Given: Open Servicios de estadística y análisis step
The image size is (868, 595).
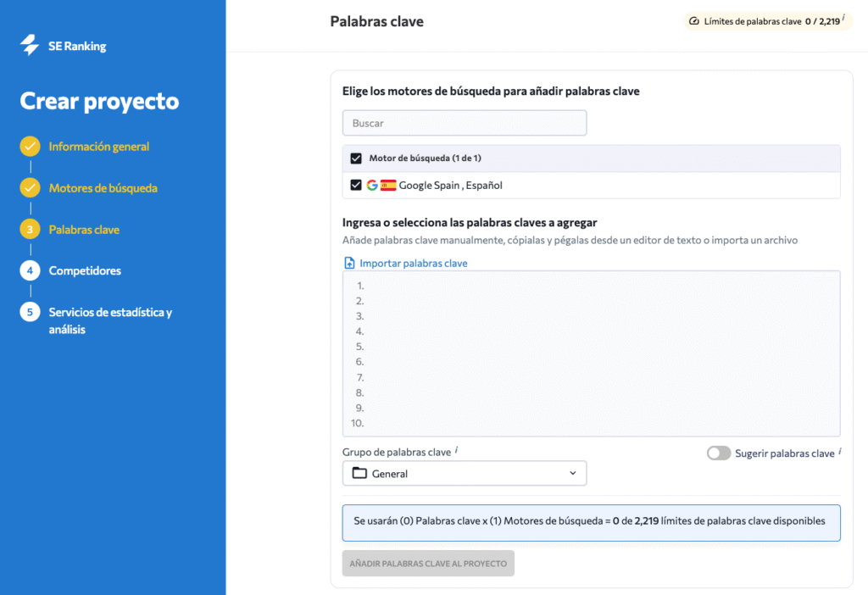Looking at the screenshot, I should (x=110, y=320).
